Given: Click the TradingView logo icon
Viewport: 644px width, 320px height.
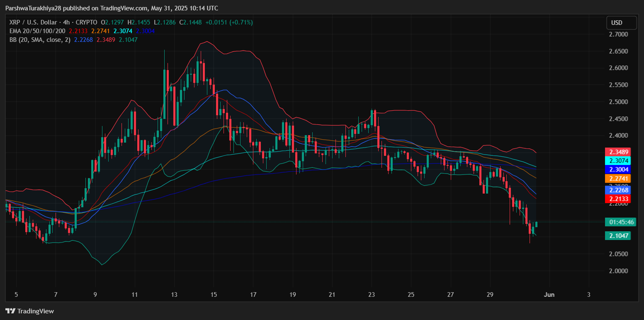Looking at the screenshot, I should (10, 311).
